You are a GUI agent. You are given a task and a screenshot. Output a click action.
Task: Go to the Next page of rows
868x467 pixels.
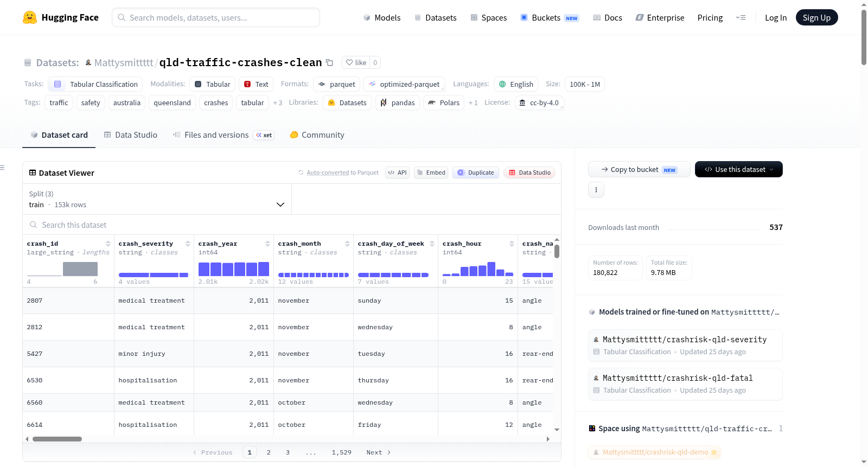pos(379,452)
